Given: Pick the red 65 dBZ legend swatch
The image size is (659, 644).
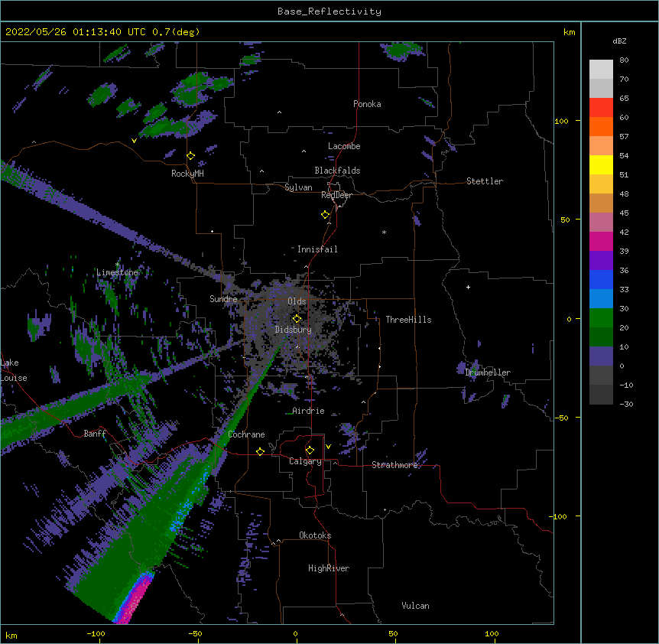Looking at the screenshot, I should 601,107.
